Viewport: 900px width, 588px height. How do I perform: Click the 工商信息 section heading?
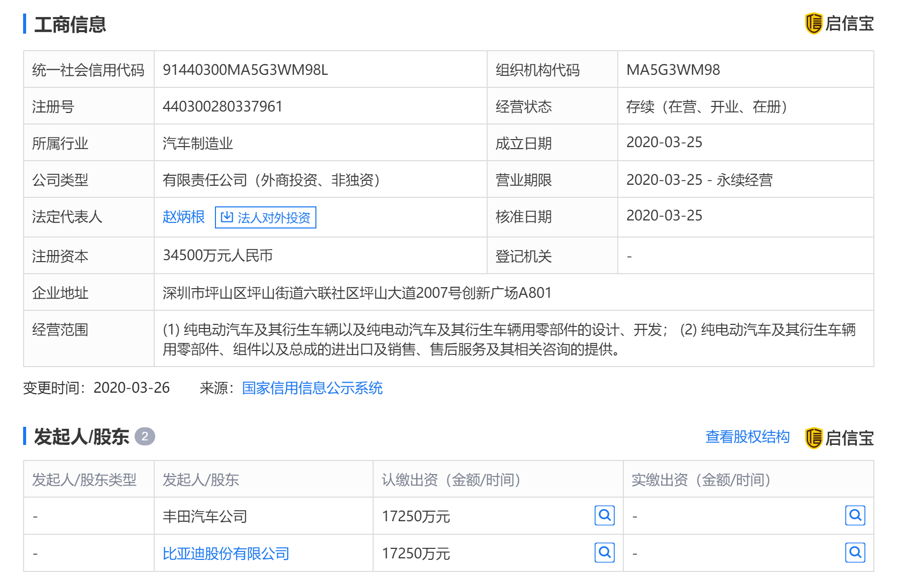(x=70, y=25)
